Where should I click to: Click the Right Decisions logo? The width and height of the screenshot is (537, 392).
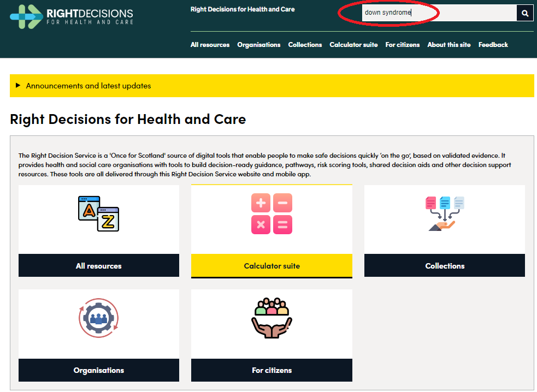point(71,16)
